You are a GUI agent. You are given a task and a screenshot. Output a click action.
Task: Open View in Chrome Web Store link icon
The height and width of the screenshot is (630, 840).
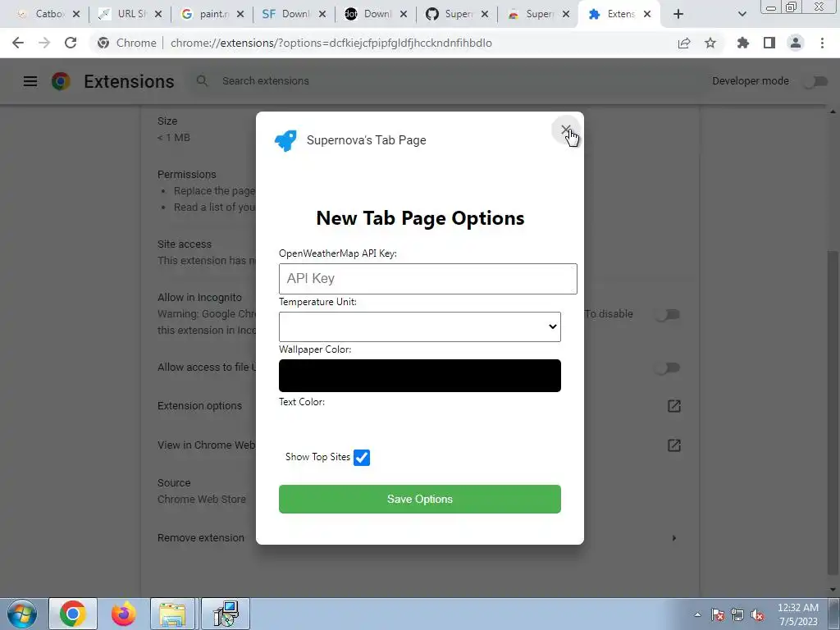[x=674, y=445]
